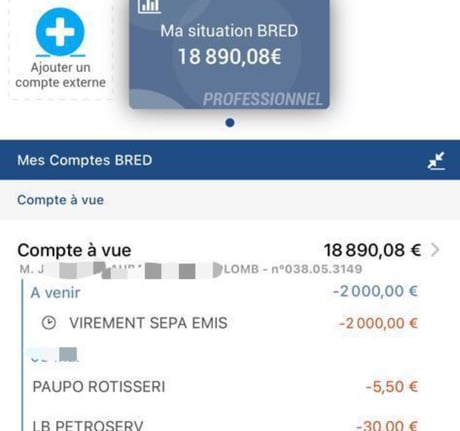Open account details via the right chevron
This screenshot has height=431, width=460.
tap(435, 250)
